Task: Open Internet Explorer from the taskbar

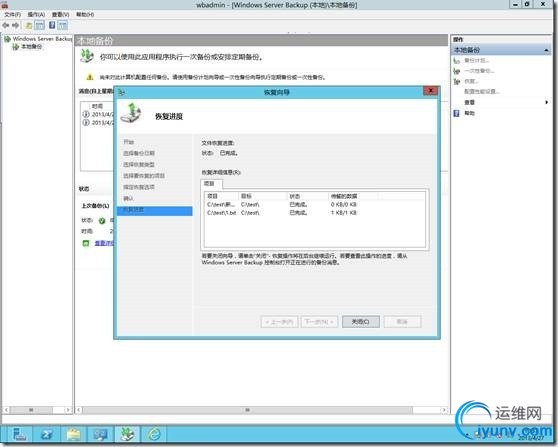Action: click(154, 434)
